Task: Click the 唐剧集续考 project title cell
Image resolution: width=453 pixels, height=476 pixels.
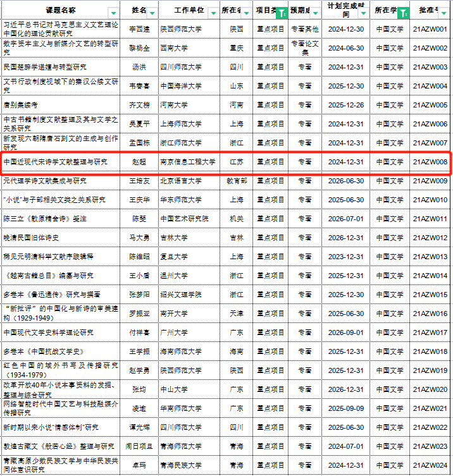Action: coord(21,105)
